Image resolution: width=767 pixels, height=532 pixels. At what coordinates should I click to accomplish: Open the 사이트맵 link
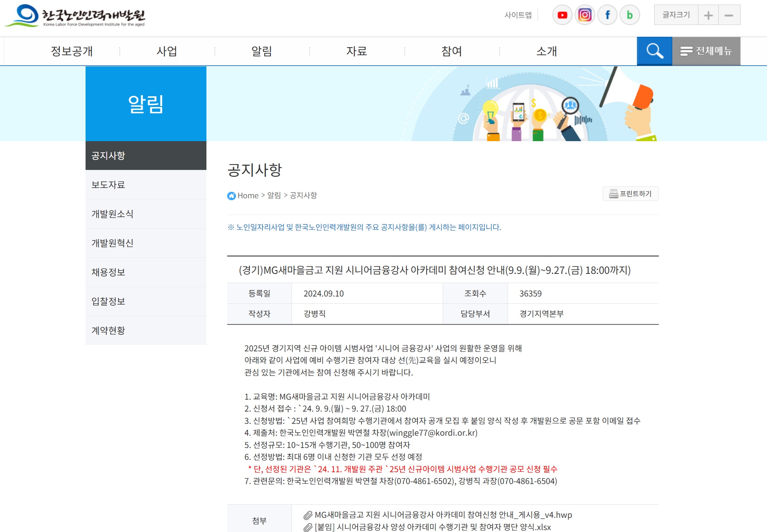[x=518, y=15]
